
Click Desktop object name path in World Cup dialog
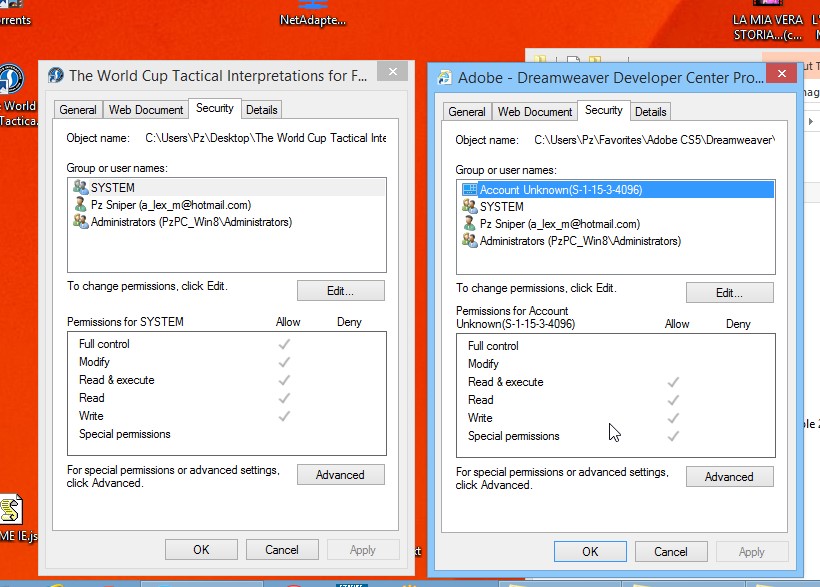[266, 138]
